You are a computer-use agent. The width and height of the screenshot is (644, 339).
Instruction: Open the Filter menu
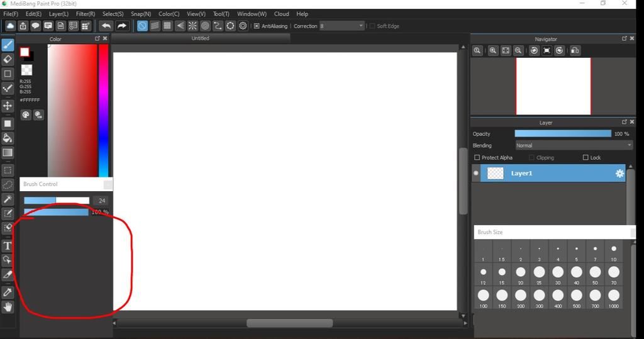coord(86,14)
